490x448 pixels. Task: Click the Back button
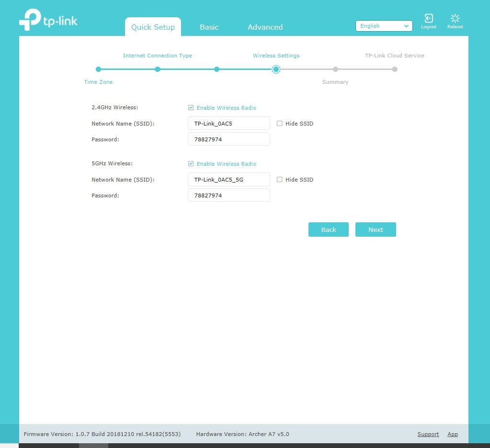328,229
